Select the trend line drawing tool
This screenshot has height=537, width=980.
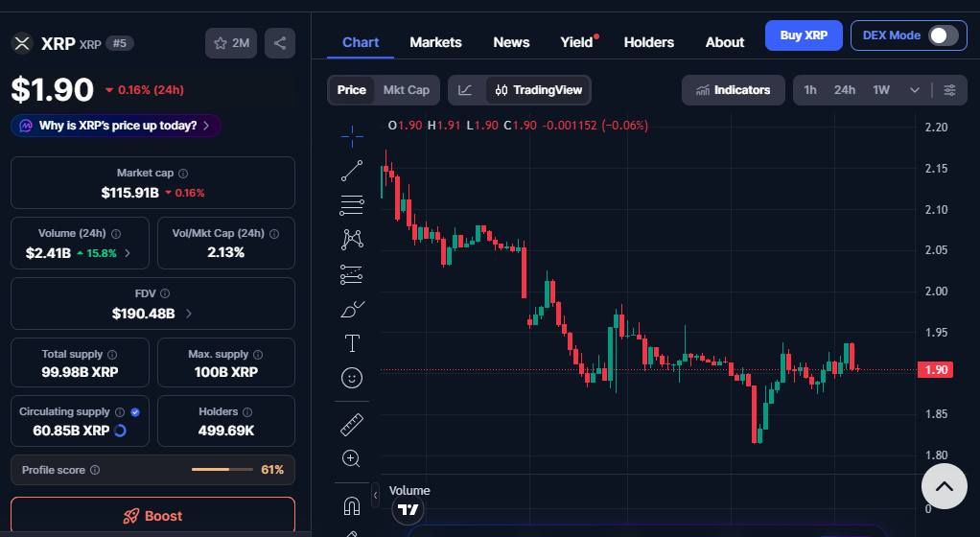click(352, 171)
